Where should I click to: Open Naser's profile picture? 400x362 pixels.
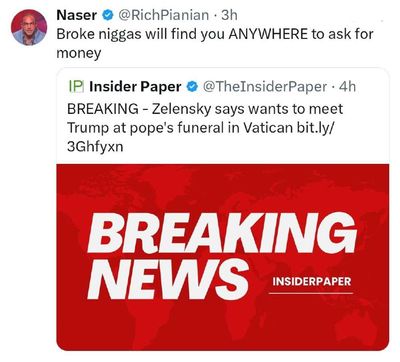[x=29, y=27]
